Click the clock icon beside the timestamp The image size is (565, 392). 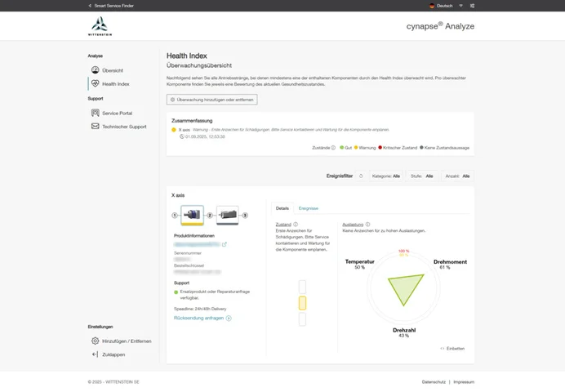coord(182,136)
